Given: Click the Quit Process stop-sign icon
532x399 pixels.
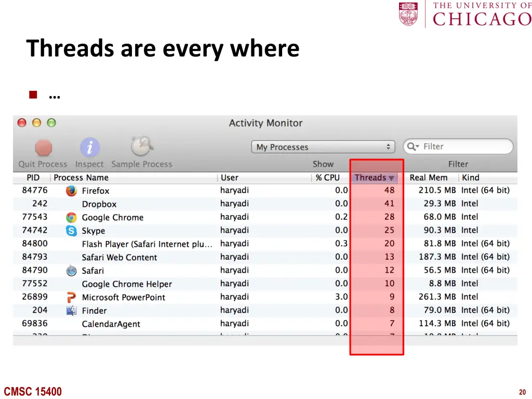Looking at the screenshot, I should (x=44, y=148).
